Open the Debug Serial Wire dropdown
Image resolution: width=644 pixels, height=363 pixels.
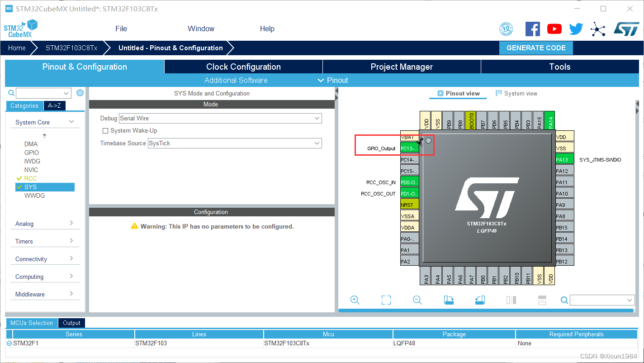point(220,118)
